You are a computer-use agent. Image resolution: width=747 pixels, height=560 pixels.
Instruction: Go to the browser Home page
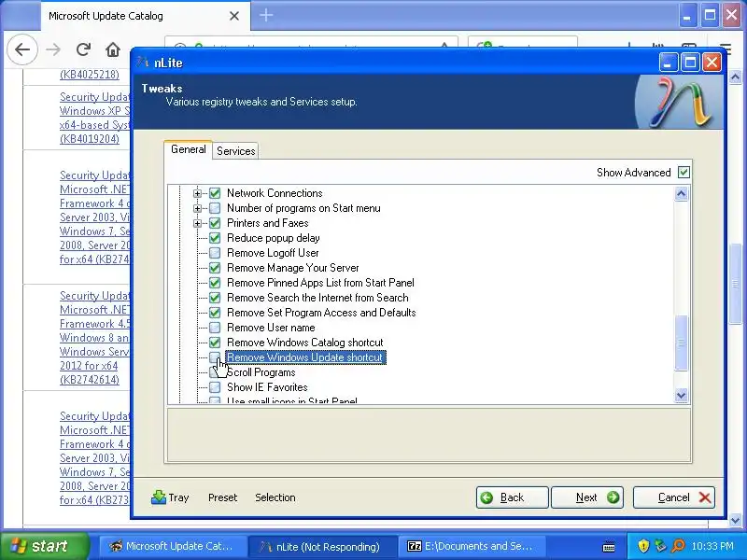(x=113, y=49)
